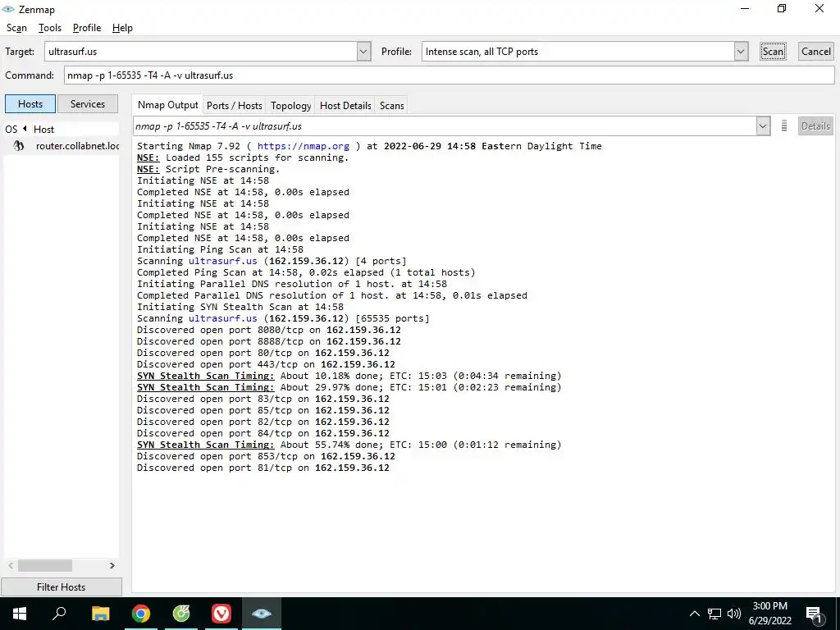840x630 pixels.
Task: Click the line 'Discovered open port 8080/tcp'
Action: (269, 330)
